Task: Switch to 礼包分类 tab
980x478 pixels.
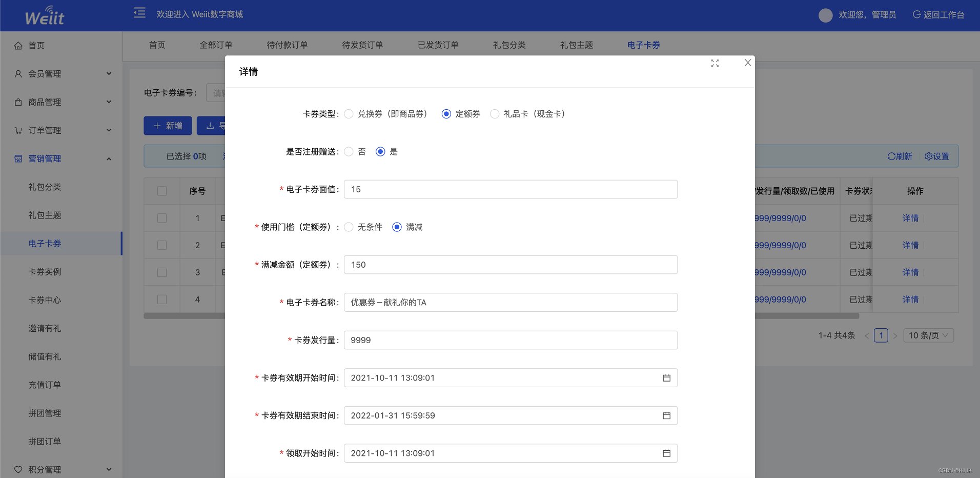Action: [509, 45]
